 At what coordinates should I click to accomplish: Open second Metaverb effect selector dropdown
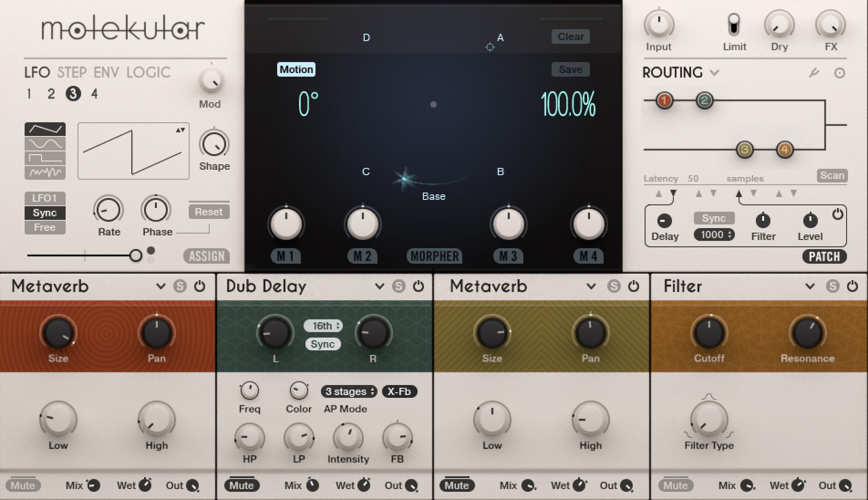pos(591,286)
